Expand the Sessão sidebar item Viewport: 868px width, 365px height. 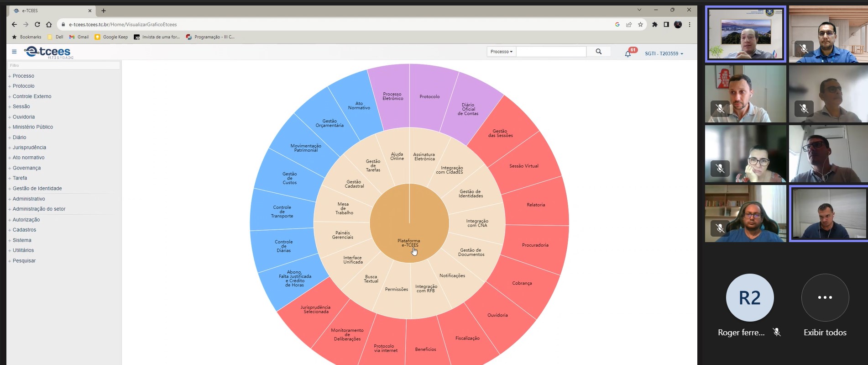(21, 106)
